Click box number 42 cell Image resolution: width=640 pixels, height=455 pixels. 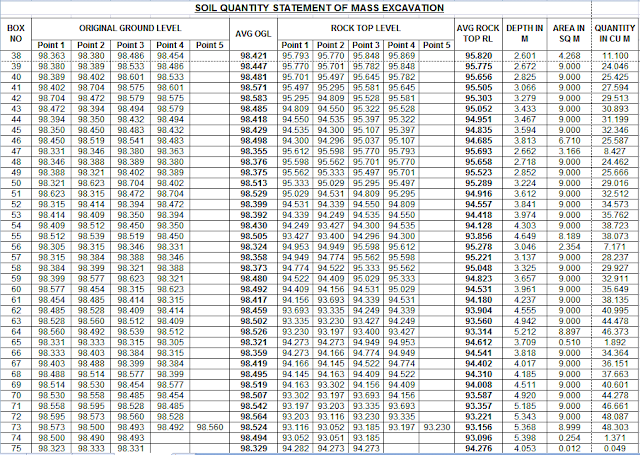(16, 98)
